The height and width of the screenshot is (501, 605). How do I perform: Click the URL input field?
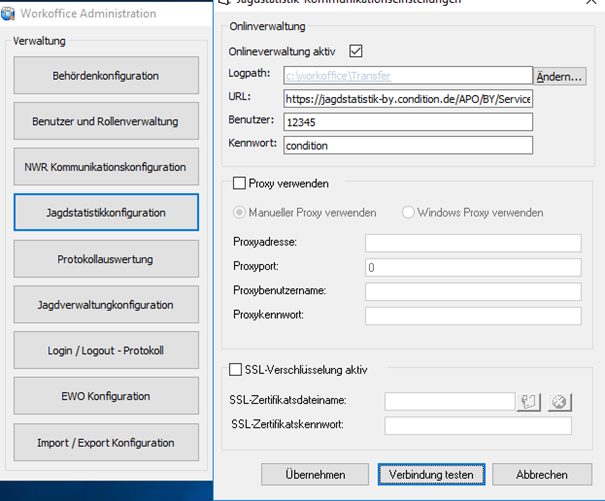(407, 99)
